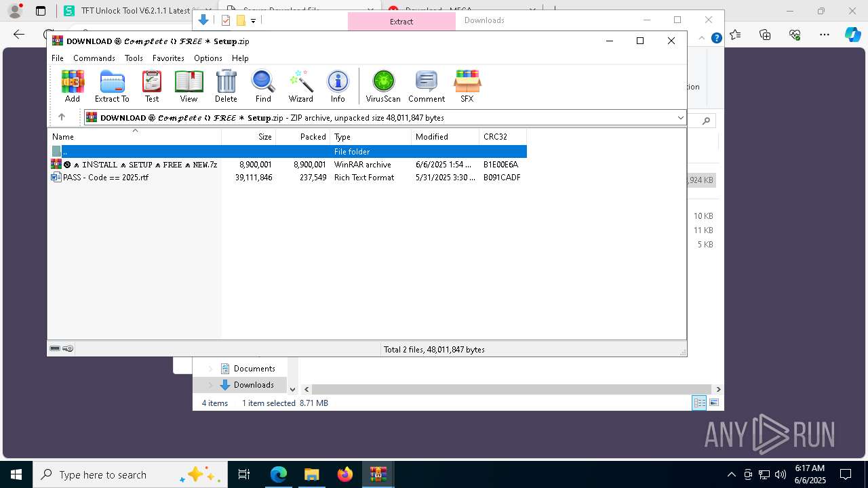
Task: Open the Tools menu
Action: 134,58
